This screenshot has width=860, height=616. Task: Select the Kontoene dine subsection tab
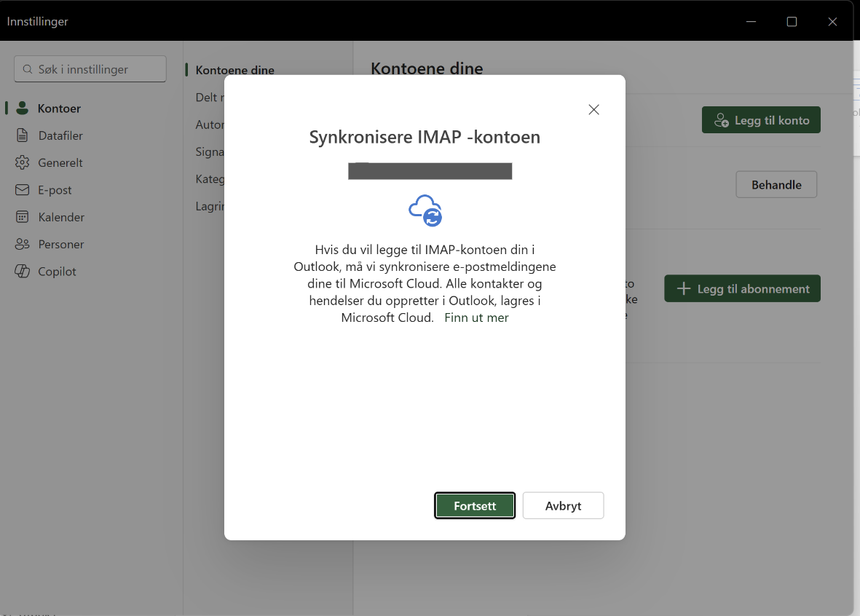point(234,70)
